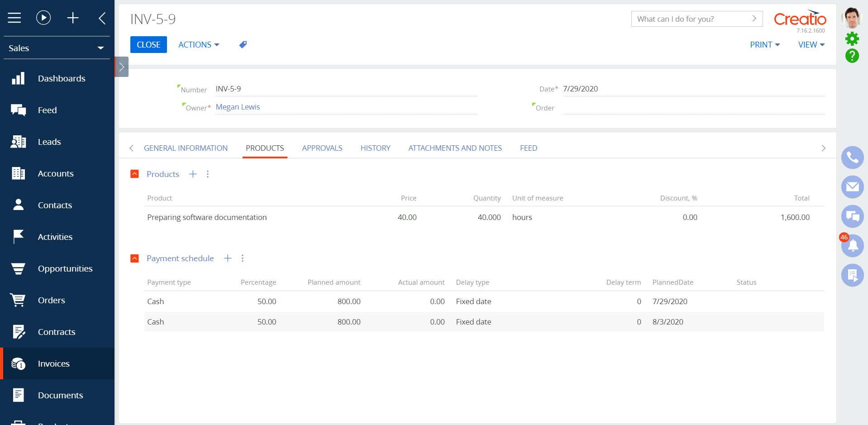Switch to the Approvals tab

(322, 148)
